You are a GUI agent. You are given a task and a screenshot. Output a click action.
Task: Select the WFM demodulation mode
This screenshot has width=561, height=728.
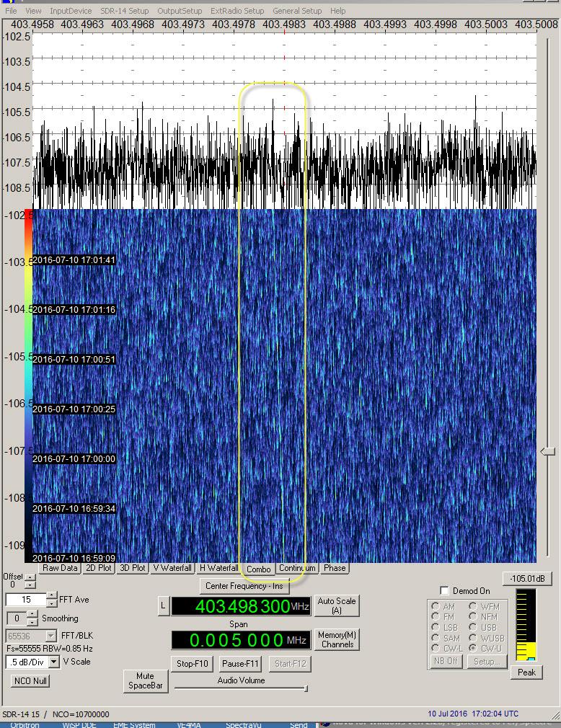[x=473, y=606]
